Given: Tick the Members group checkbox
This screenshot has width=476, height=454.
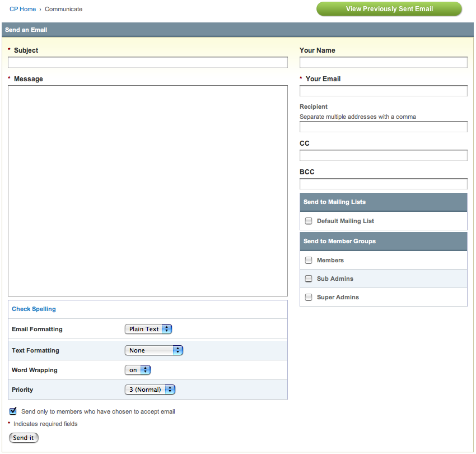Looking at the screenshot, I should tap(309, 260).
